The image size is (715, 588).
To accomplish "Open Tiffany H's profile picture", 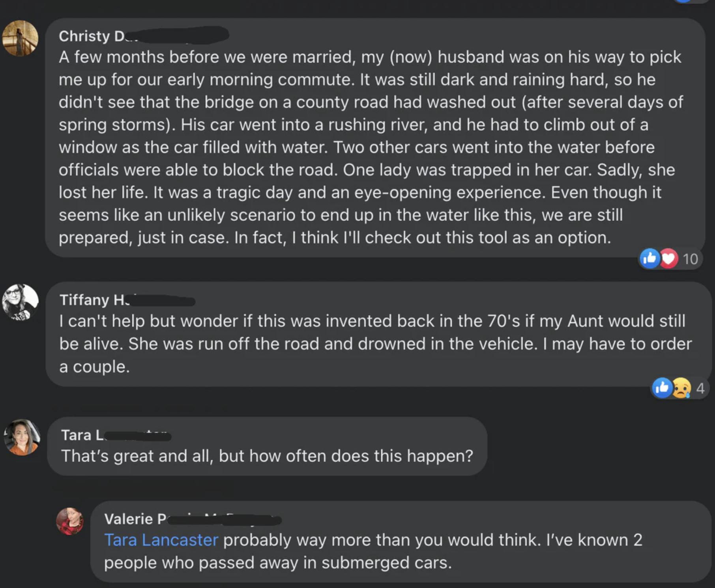I will 20,301.
